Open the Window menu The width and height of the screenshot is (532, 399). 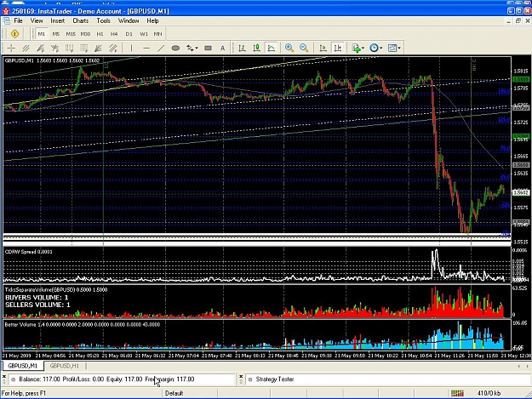[x=129, y=20]
